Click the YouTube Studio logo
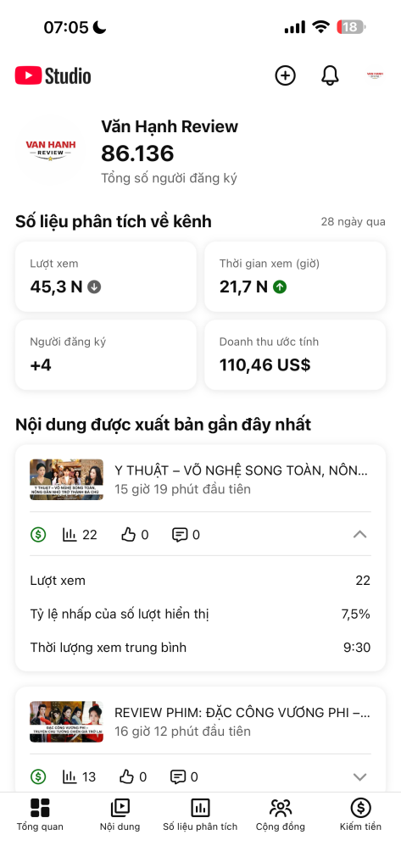Image resolution: width=401 pixels, height=868 pixels. pyautogui.click(x=53, y=75)
